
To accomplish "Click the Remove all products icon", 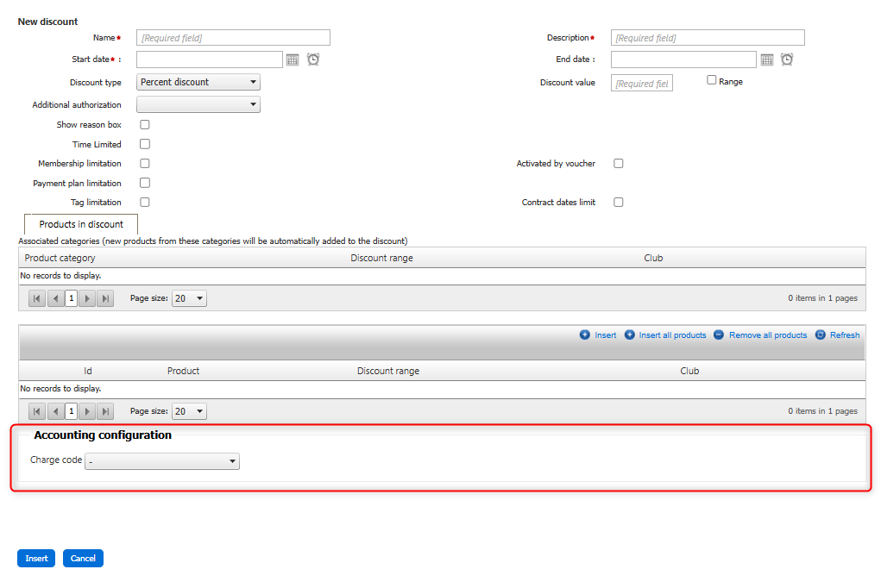I will [719, 335].
